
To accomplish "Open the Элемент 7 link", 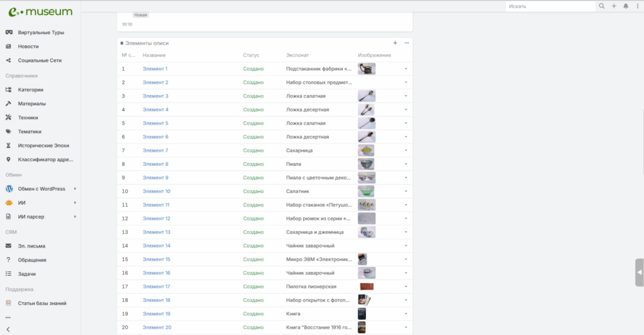I will coord(155,150).
